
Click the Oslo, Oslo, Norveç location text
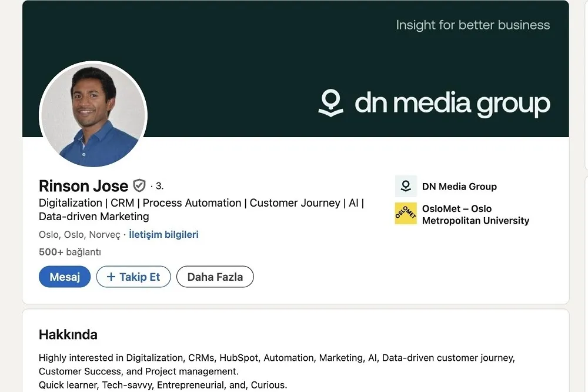(79, 235)
